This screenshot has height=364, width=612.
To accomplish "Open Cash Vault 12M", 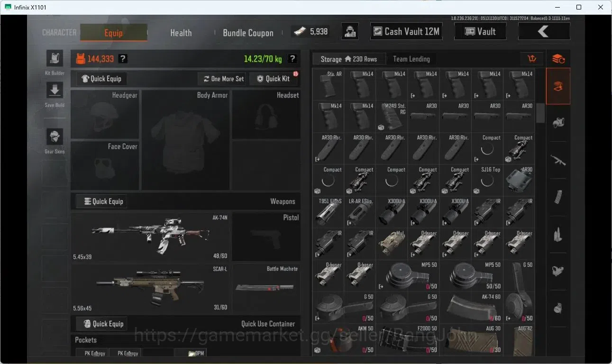I will (406, 32).
